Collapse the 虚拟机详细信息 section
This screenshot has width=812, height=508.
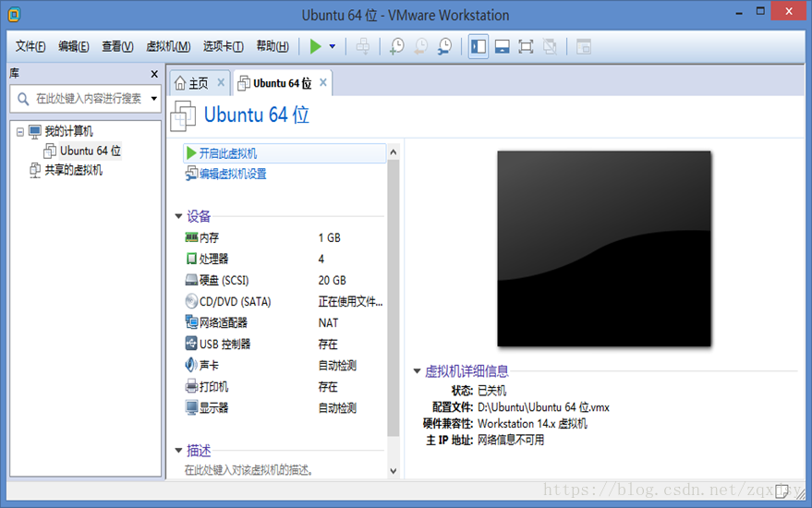417,370
